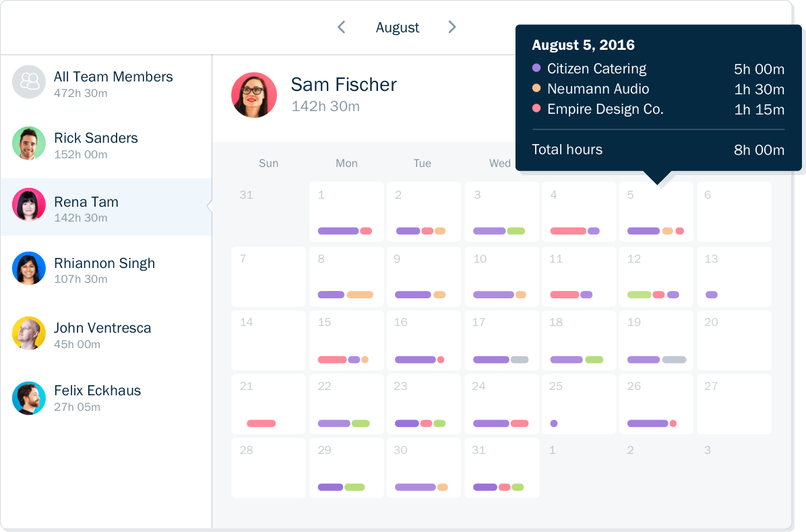This screenshot has height=532, width=806.
Task: Open the August 5 calendar day
Action: [656, 211]
